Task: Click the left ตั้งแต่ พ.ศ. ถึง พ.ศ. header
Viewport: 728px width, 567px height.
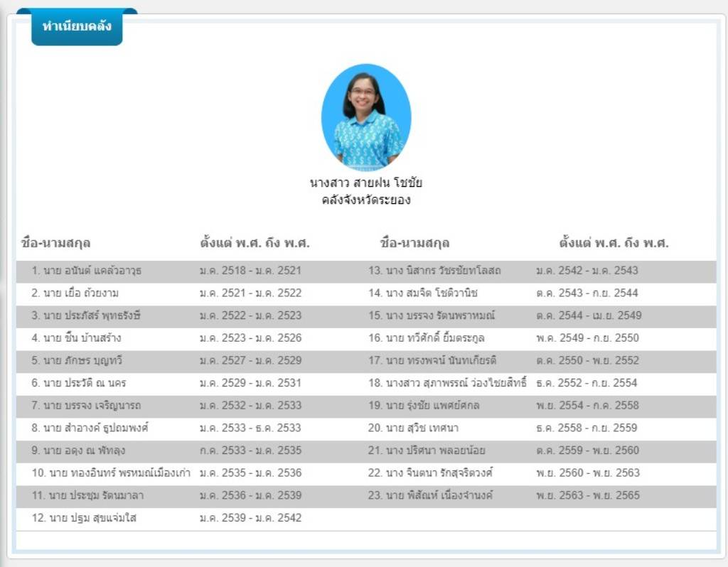Action: click(x=255, y=243)
